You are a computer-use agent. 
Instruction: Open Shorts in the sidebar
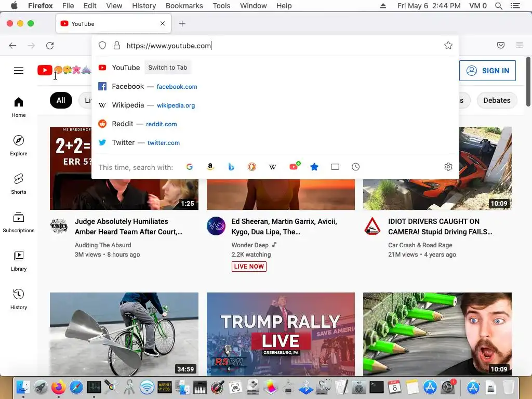19,184
